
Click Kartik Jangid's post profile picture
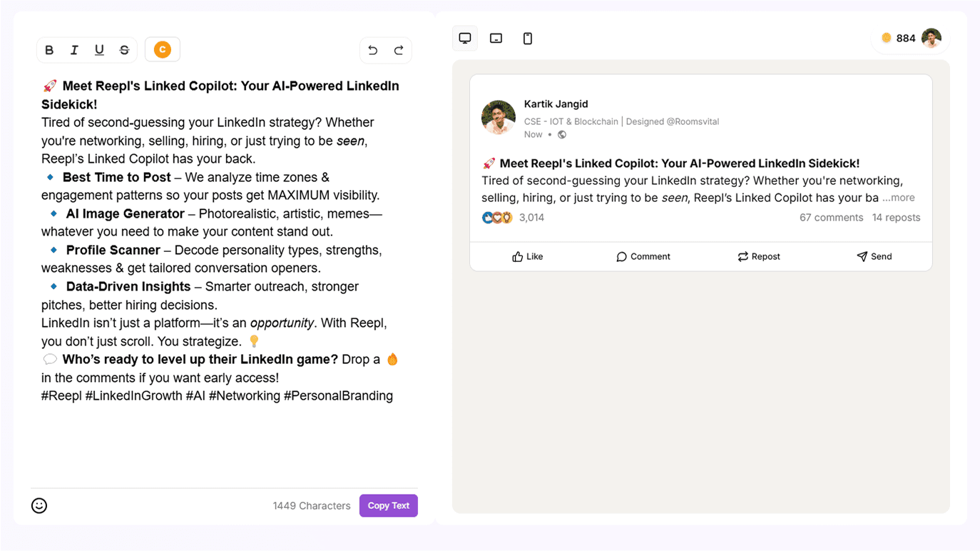pos(499,118)
